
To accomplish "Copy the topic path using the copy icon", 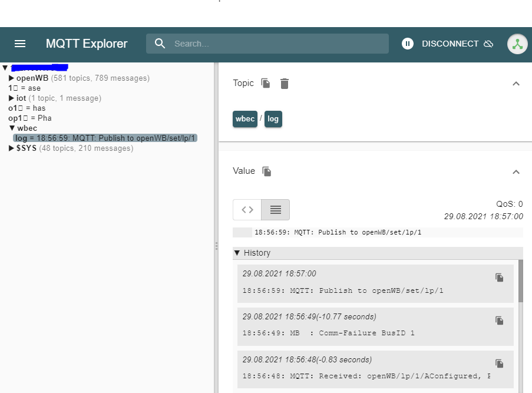I will [265, 83].
